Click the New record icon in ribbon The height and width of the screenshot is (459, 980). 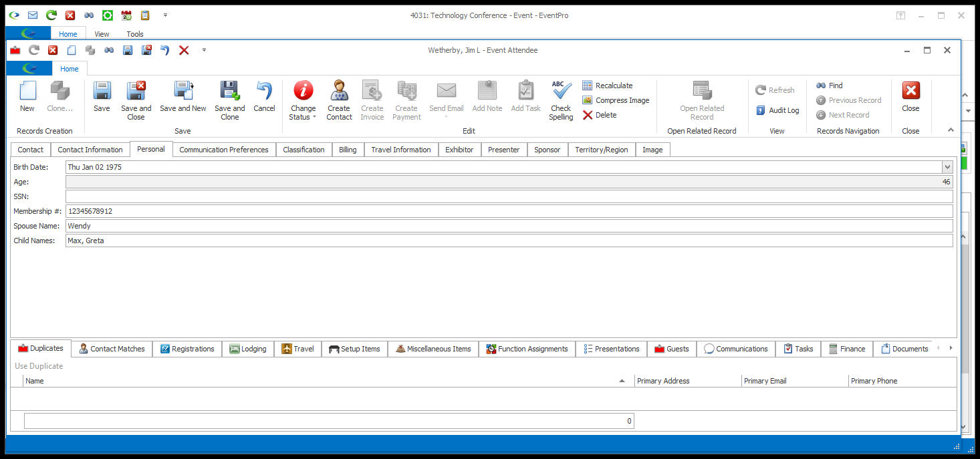(x=27, y=91)
